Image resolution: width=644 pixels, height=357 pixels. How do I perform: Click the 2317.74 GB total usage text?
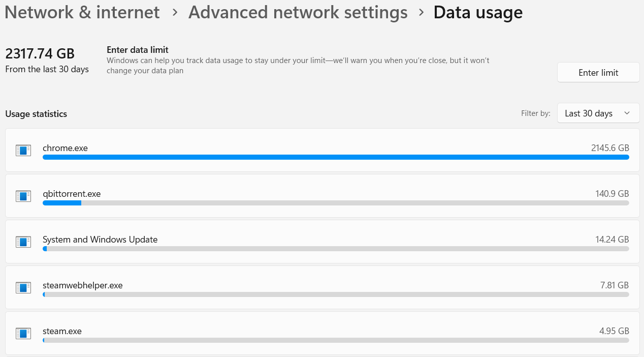pos(40,53)
